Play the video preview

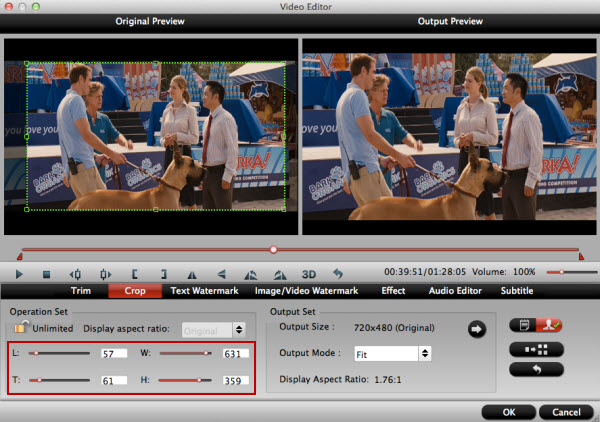(x=19, y=274)
